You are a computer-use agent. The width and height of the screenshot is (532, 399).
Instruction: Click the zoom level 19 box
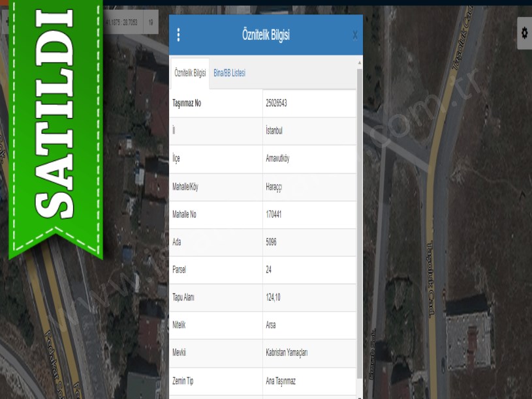coord(151,22)
